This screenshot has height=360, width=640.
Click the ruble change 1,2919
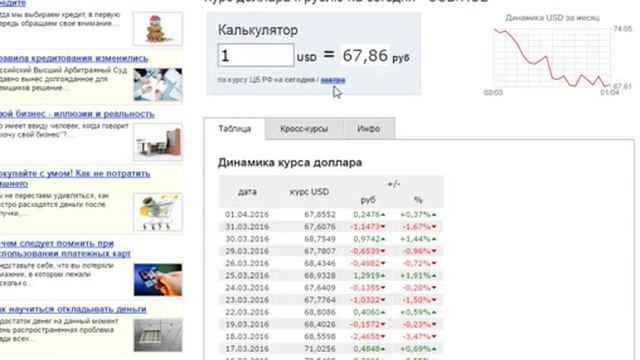[369, 276]
